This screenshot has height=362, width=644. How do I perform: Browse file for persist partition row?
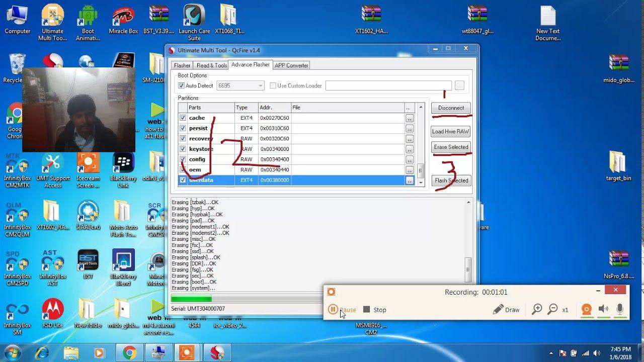coord(410,128)
